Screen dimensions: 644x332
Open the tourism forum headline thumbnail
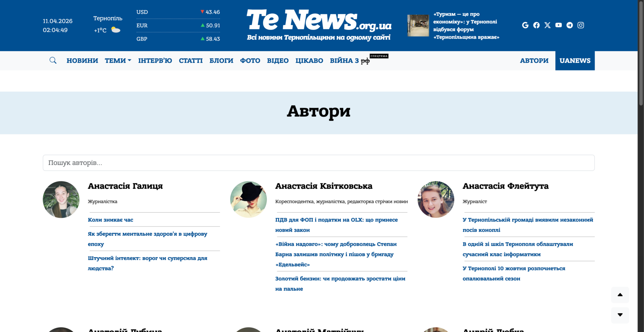(x=418, y=26)
